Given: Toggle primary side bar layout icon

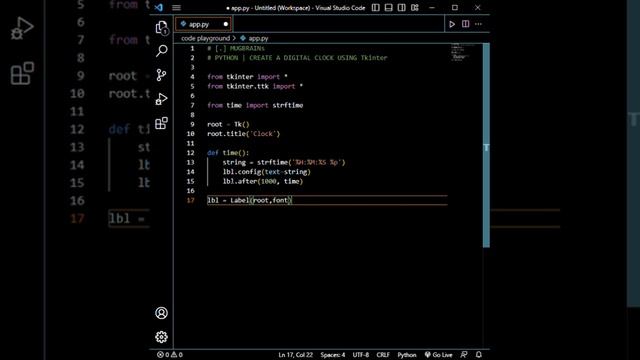Looking at the screenshot, I should click(x=376, y=7).
